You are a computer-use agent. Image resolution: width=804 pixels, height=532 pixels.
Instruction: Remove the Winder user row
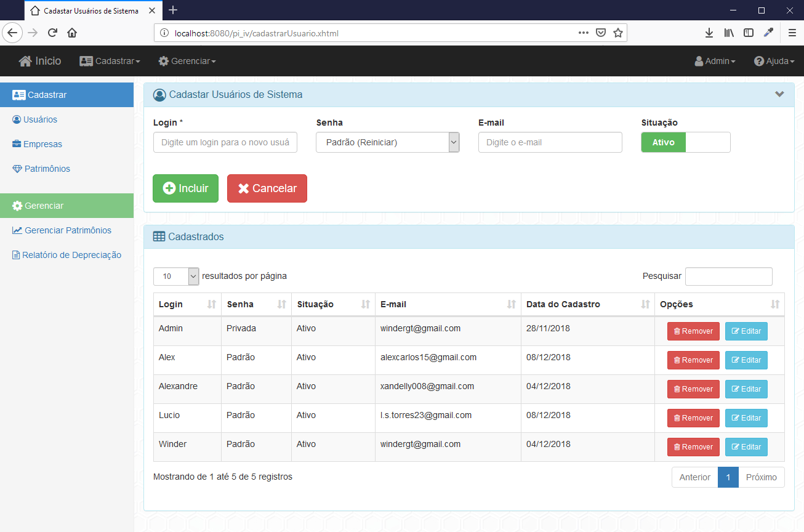pyautogui.click(x=693, y=447)
